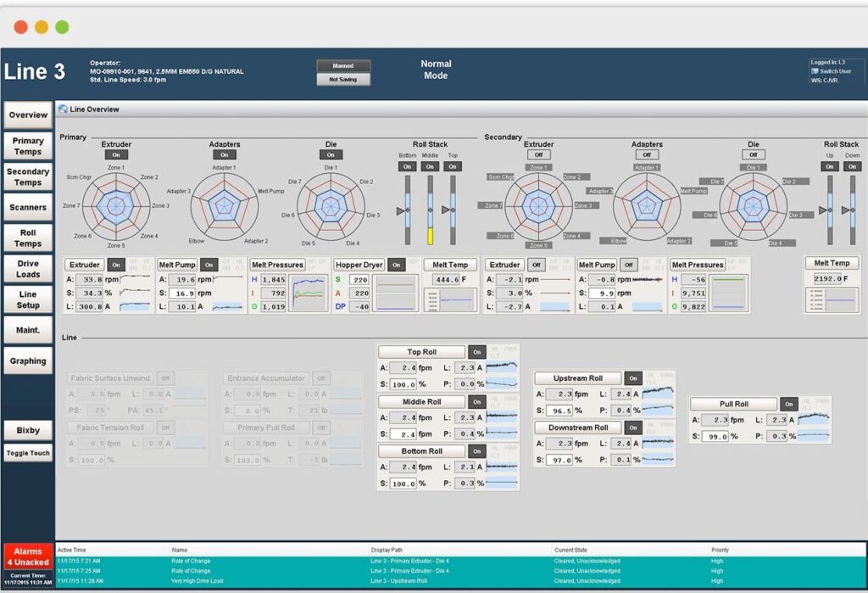
Task: Open the Secondary Extruder radar chart
Action: pyautogui.click(x=538, y=207)
